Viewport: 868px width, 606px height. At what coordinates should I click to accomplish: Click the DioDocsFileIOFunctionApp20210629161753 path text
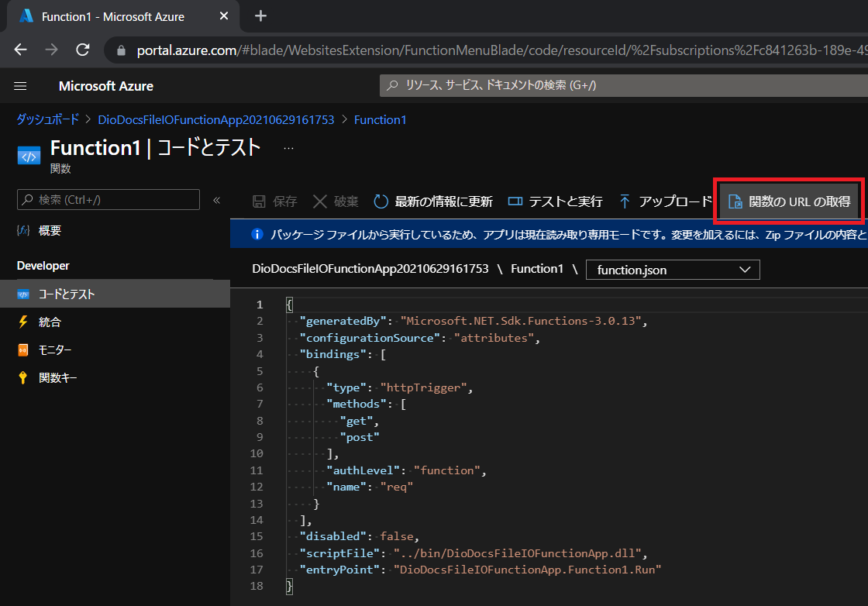(370, 269)
